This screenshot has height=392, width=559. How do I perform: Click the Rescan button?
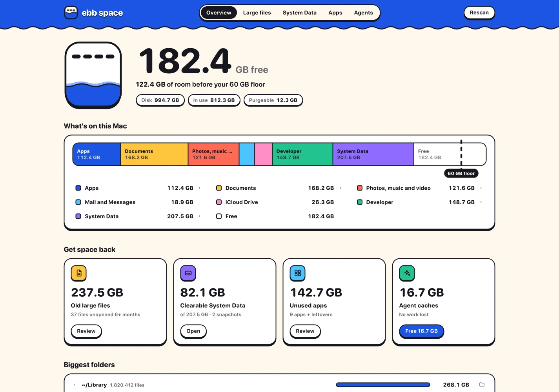(x=479, y=13)
